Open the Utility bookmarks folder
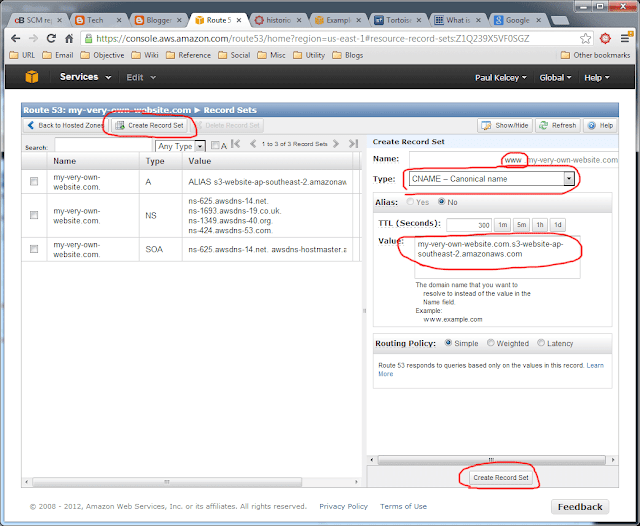Image resolution: width=640 pixels, height=526 pixels. point(309,55)
